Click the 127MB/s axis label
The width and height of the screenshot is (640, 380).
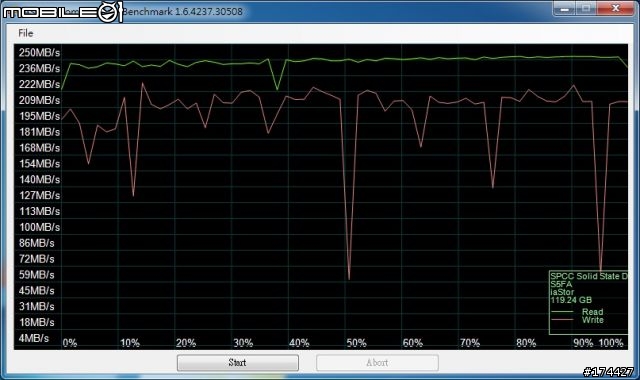point(39,195)
